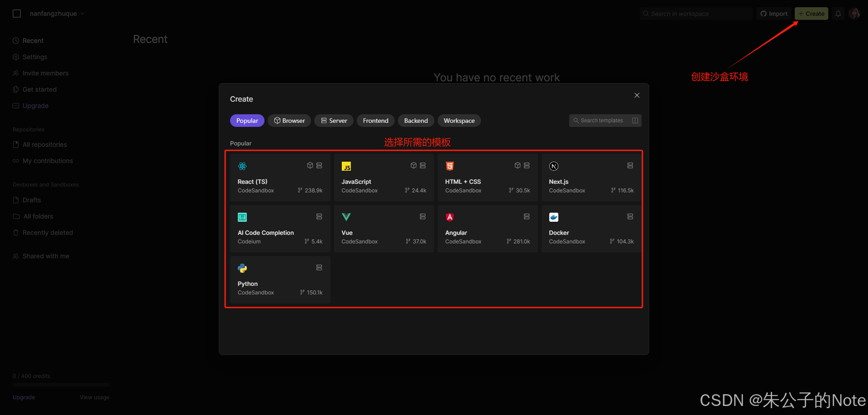
Task: Click the server icon on the Vue card
Action: (423, 217)
